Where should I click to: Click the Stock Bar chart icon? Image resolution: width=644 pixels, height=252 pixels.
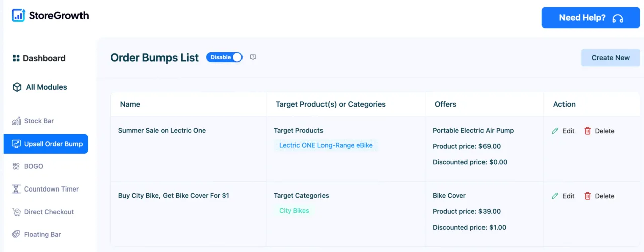point(16,121)
